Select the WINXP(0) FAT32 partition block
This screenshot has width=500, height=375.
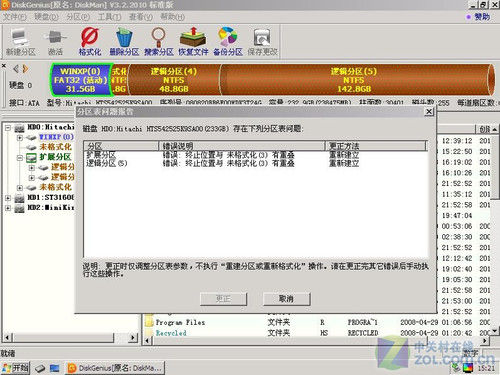click(80, 80)
